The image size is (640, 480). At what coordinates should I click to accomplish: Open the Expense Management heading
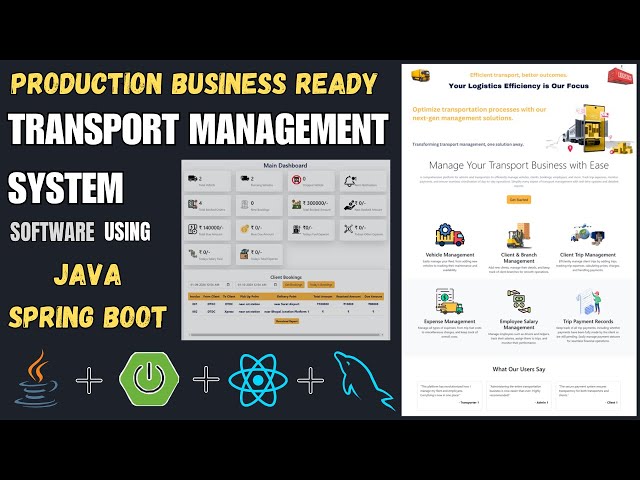(449, 321)
